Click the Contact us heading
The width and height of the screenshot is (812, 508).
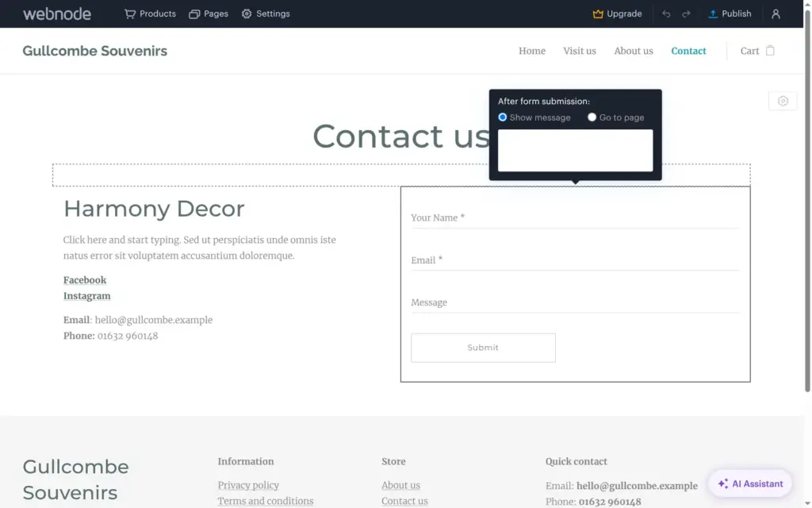coord(400,137)
